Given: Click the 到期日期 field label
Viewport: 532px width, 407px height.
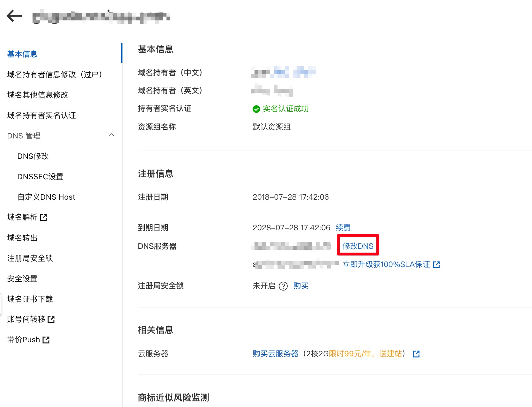Looking at the screenshot, I should point(153,228).
